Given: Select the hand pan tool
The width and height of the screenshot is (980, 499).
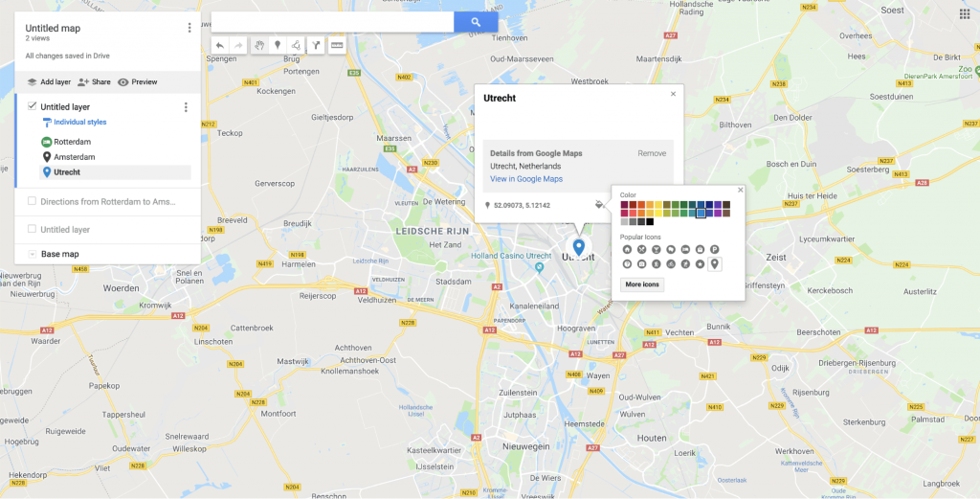Looking at the screenshot, I should tap(259, 45).
